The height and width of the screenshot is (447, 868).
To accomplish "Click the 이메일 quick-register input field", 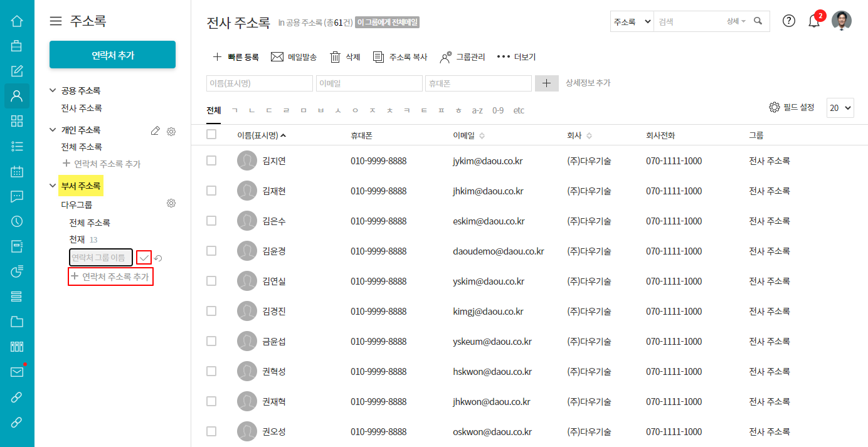I will point(369,83).
